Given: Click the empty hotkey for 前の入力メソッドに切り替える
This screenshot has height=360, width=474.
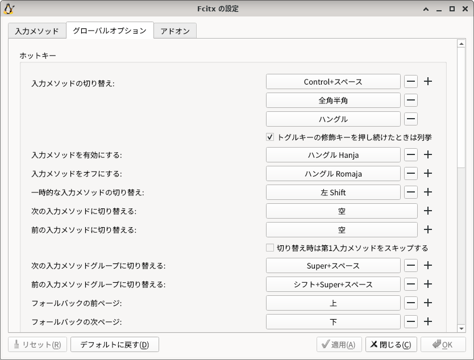Looking at the screenshot, I should [342, 230].
